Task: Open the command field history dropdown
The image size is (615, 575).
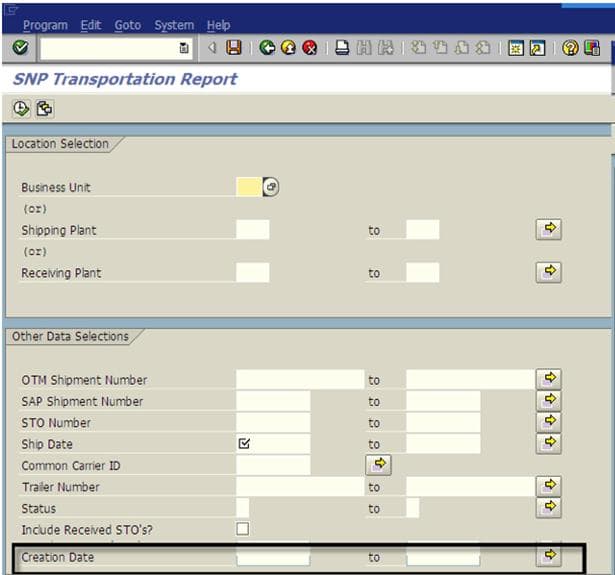Action: coord(184,48)
